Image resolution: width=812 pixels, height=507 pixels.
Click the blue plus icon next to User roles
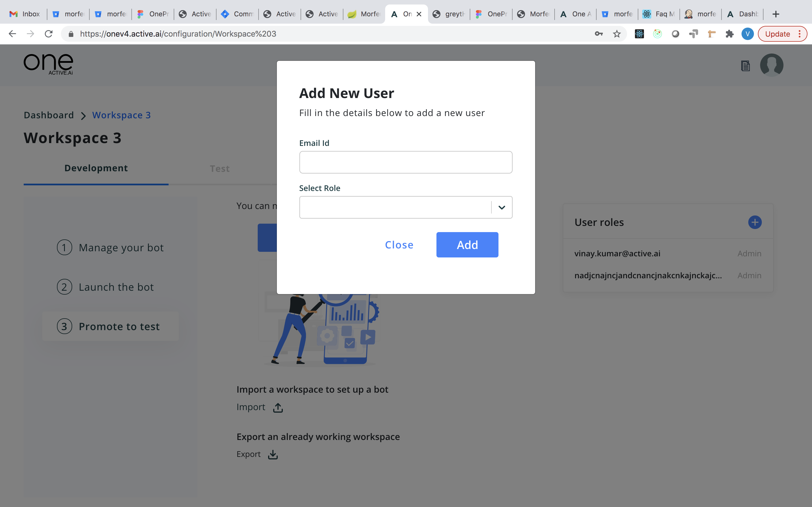(x=755, y=222)
